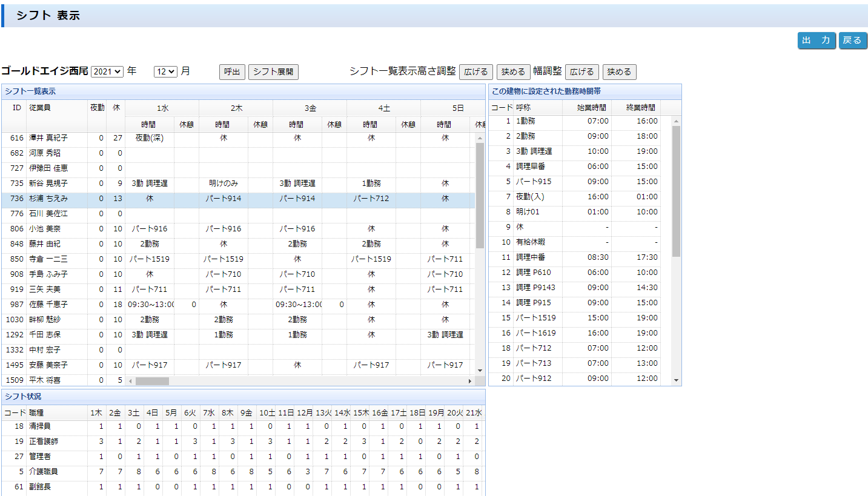The height and width of the screenshot is (496, 868).
Task: Click 広げる next to 幅調整
Action: click(x=581, y=72)
